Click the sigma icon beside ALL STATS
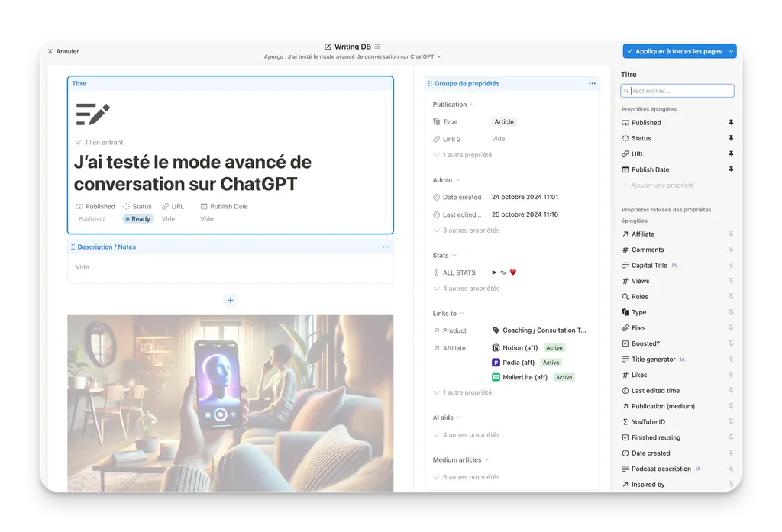 point(436,272)
